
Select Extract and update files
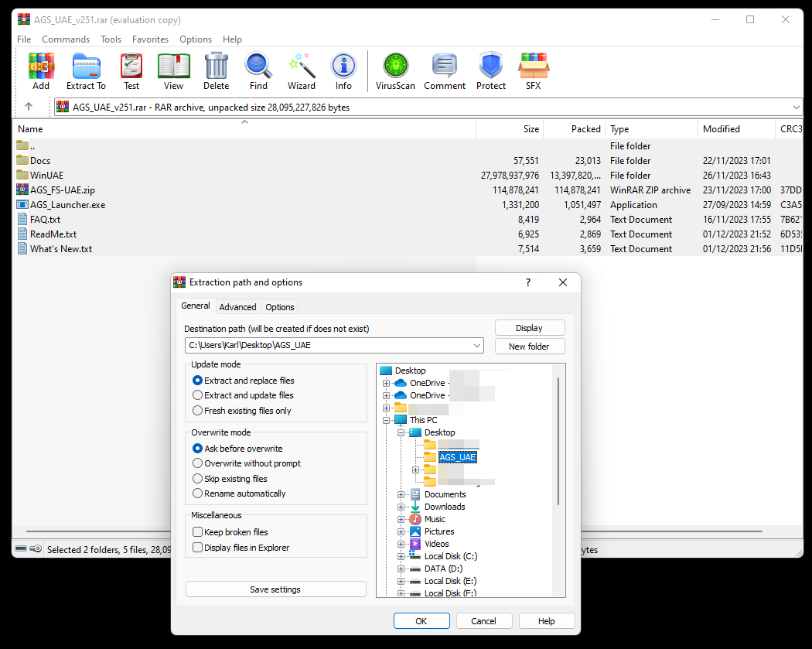click(243, 395)
